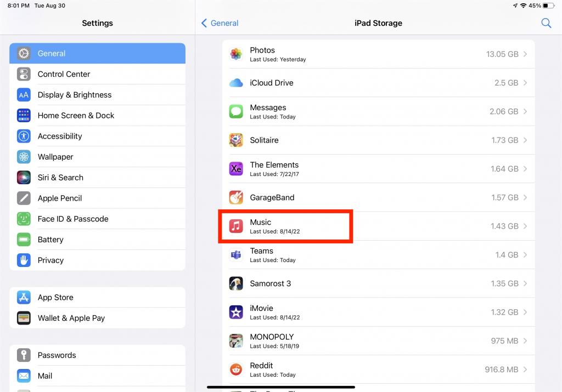This screenshot has width=562, height=392.
Task: Select General in Settings sidebar
Action: click(x=98, y=53)
